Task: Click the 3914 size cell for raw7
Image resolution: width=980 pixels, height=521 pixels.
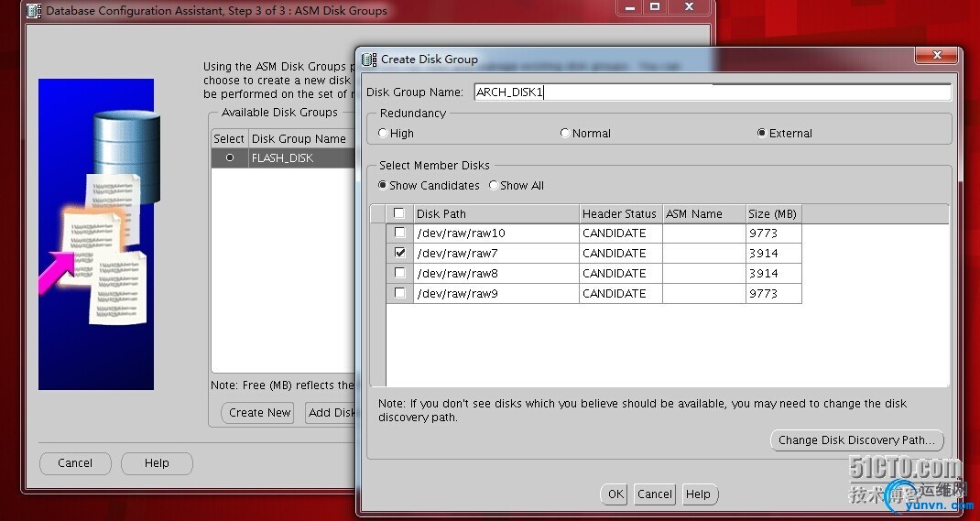Action: (774, 253)
